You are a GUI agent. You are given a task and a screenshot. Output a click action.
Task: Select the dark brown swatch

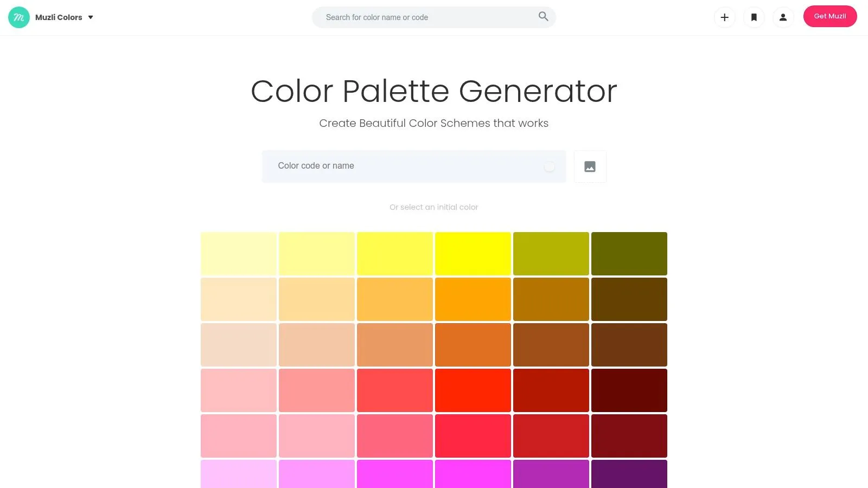coord(629,299)
